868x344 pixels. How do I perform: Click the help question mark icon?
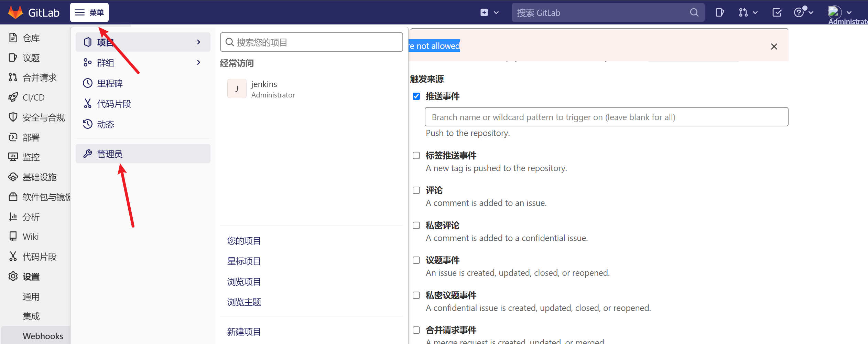point(799,13)
